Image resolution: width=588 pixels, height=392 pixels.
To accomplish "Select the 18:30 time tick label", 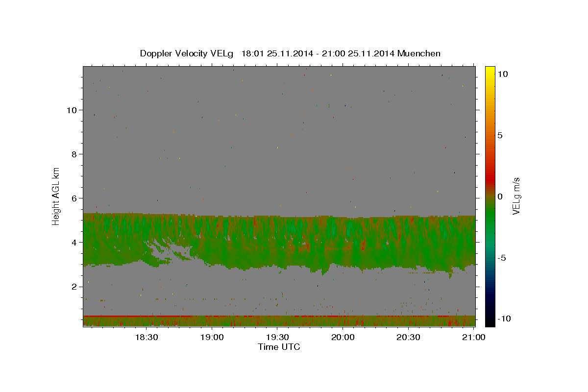I will coord(146,337).
